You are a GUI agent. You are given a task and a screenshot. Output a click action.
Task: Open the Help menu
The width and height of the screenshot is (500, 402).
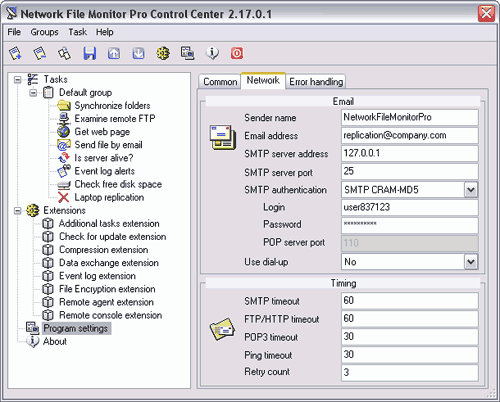click(105, 32)
